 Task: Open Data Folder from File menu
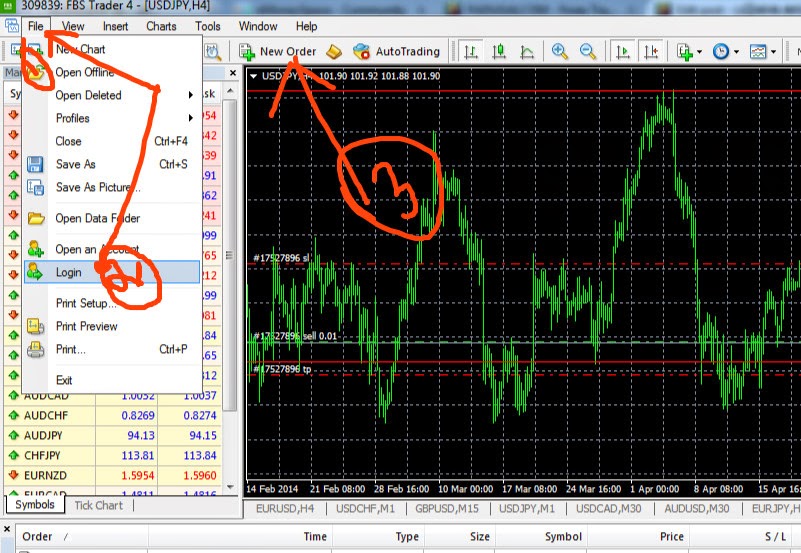click(x=112, y=219)
